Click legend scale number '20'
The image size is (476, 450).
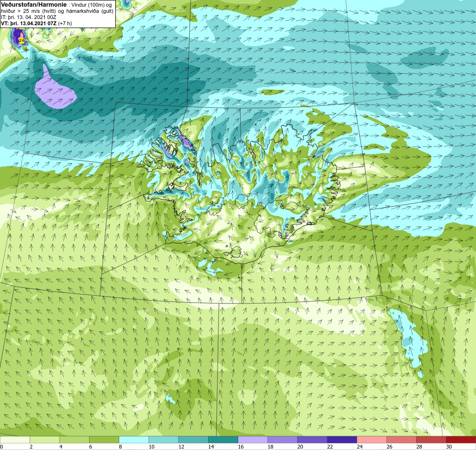click(300, 446)
